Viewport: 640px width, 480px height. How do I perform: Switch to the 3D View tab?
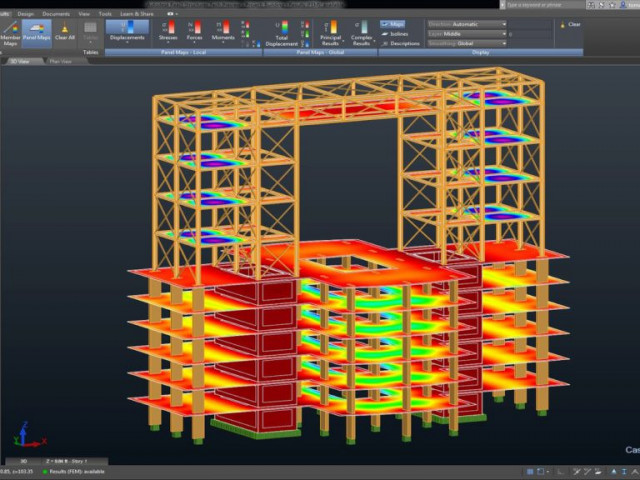coord(20,61)
